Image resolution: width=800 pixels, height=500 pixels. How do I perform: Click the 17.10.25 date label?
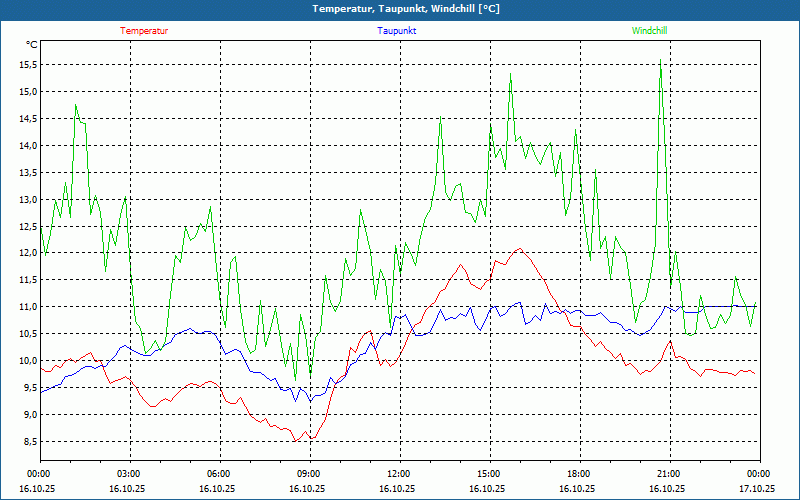click(x=757, y=488)
